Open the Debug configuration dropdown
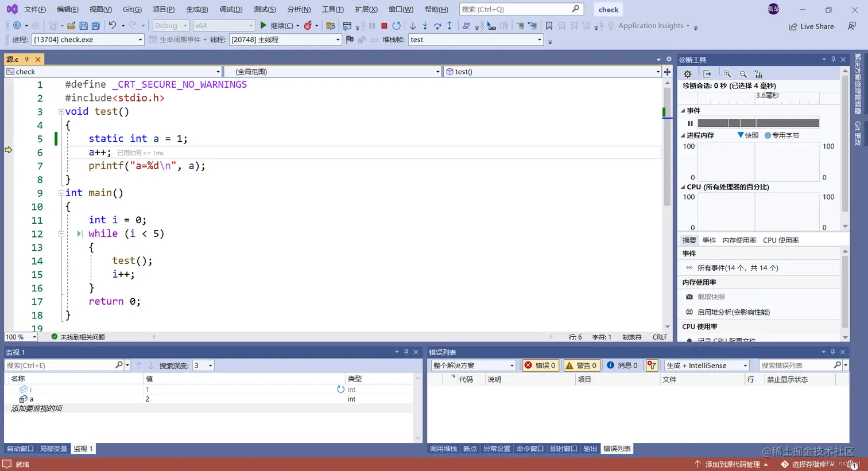Viewport: 868px width, 471px height. [171, 25]
